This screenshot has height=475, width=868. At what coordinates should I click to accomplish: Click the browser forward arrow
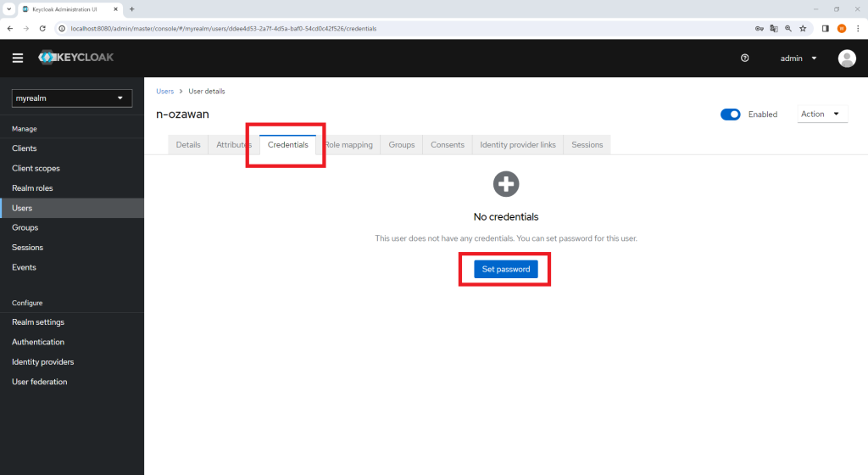coord(26,28)
